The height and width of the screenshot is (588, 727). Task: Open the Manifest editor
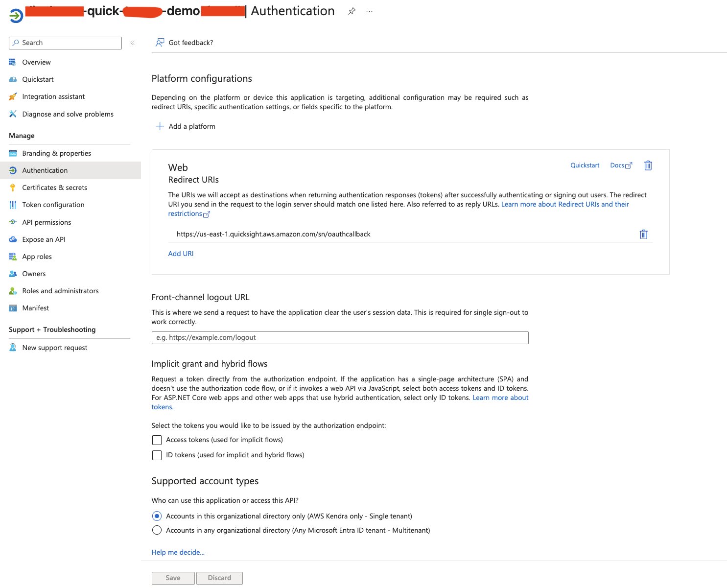coord(35,307)
